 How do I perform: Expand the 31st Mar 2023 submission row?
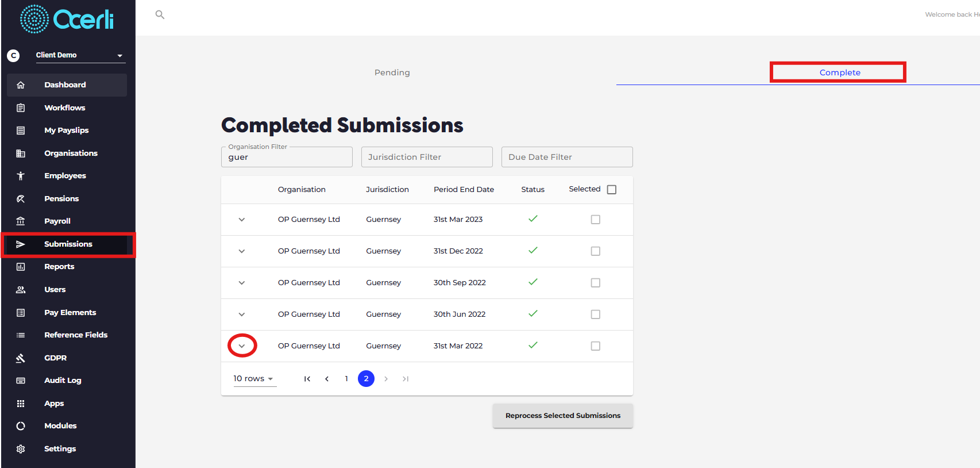(242, 220)
